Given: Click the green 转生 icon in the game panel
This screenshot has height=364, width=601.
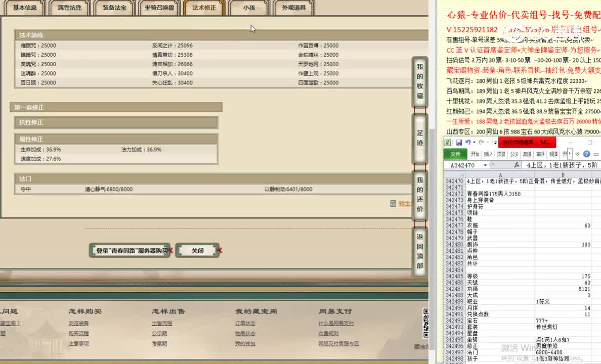Looking at the screenshot, I should click(x=393, y=202).
